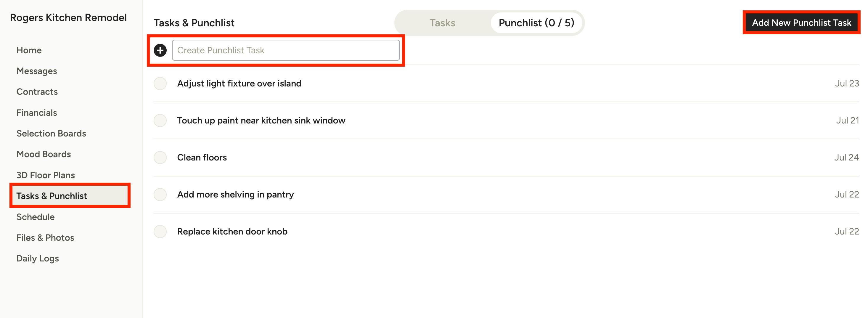
Task: Open Home in the sidebar
Action: coord(29,50)
